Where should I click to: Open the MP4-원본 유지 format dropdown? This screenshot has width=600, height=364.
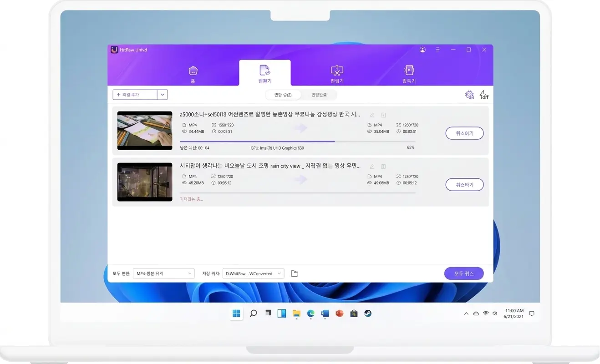(x=164, y=273)
